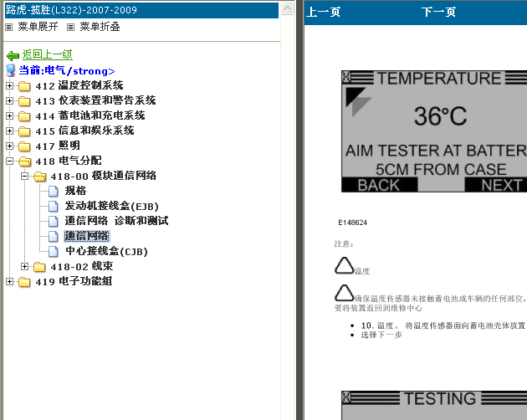Open 通信网络 诊断和测试 document
The image size is (527, 420).
tap(116, 221)
